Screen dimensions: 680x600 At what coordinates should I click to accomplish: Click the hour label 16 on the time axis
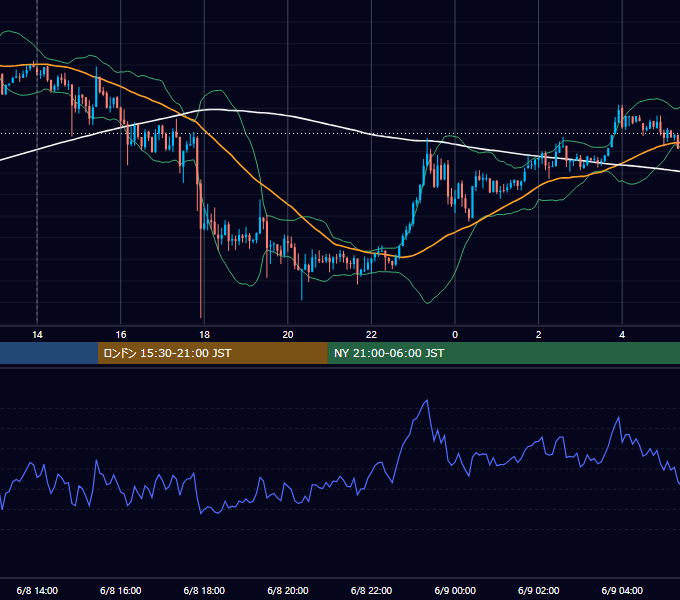tap(121, 335)
